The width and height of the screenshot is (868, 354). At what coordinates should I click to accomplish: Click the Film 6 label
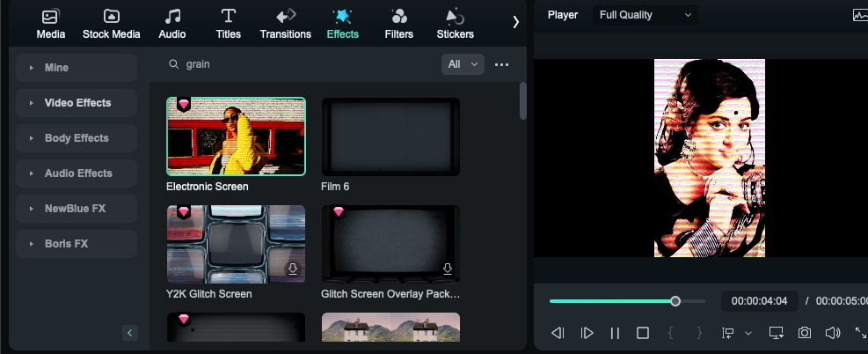[335, 187]
